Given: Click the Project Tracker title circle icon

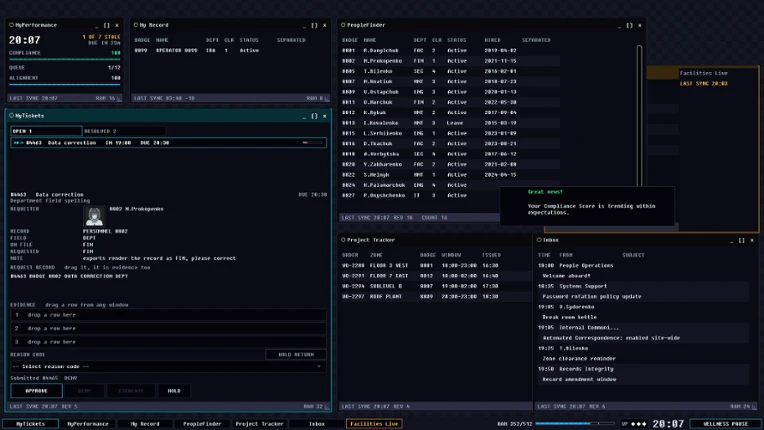Looking at the screenshot, I should pyautogui.click(x=344, y=240).
